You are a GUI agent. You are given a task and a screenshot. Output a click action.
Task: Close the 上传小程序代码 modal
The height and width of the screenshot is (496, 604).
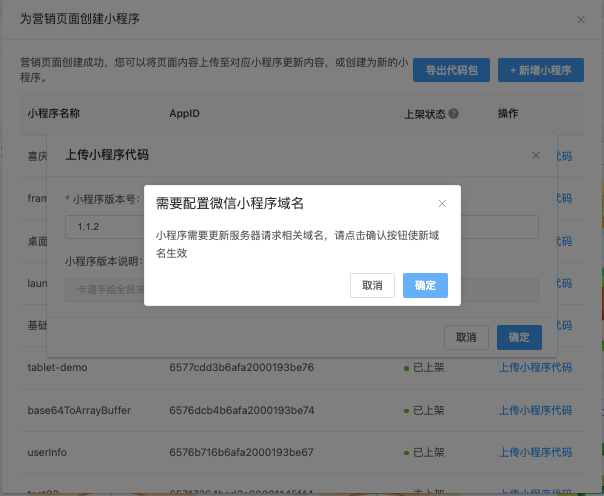click(x=536, y=155)
